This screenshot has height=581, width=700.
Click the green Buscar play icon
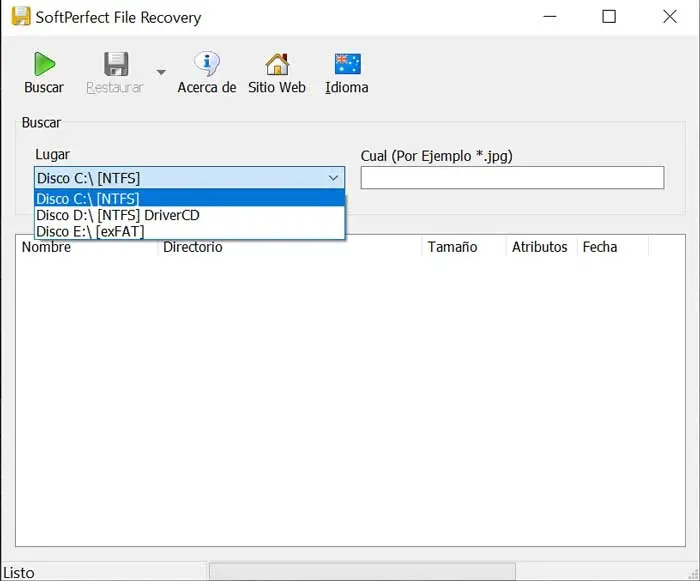click(x=44, y=64)
